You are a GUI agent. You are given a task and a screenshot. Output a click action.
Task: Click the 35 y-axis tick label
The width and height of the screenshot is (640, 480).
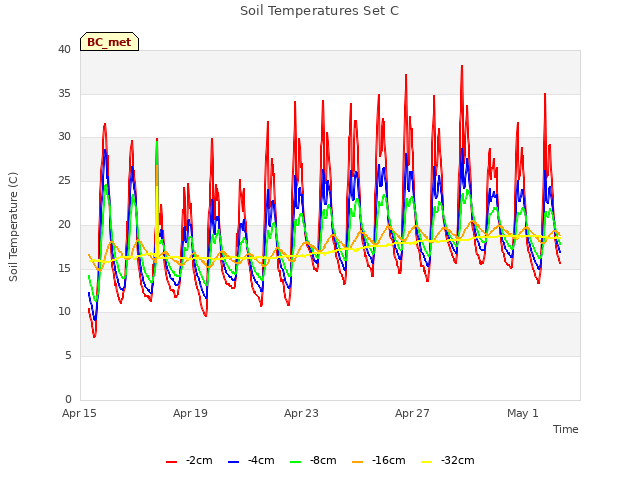click(x=64, y=93)
